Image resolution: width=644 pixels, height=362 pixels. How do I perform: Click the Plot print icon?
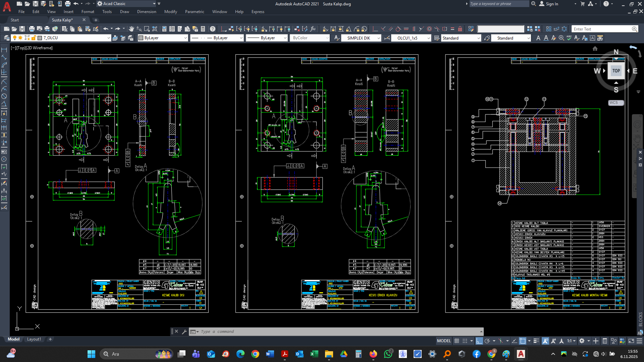32,29
